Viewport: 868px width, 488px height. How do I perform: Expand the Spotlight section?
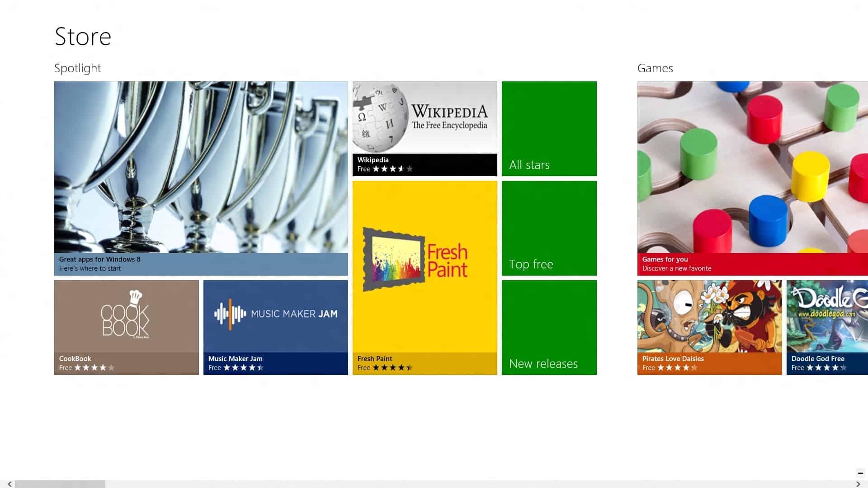pyautogui.click(x=78, y=67)
